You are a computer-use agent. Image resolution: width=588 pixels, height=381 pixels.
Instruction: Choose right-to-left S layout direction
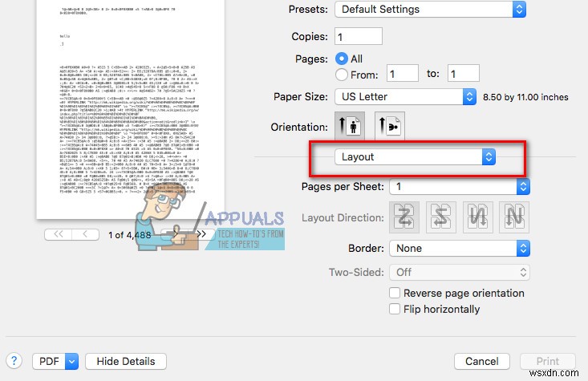pos(441,217)
